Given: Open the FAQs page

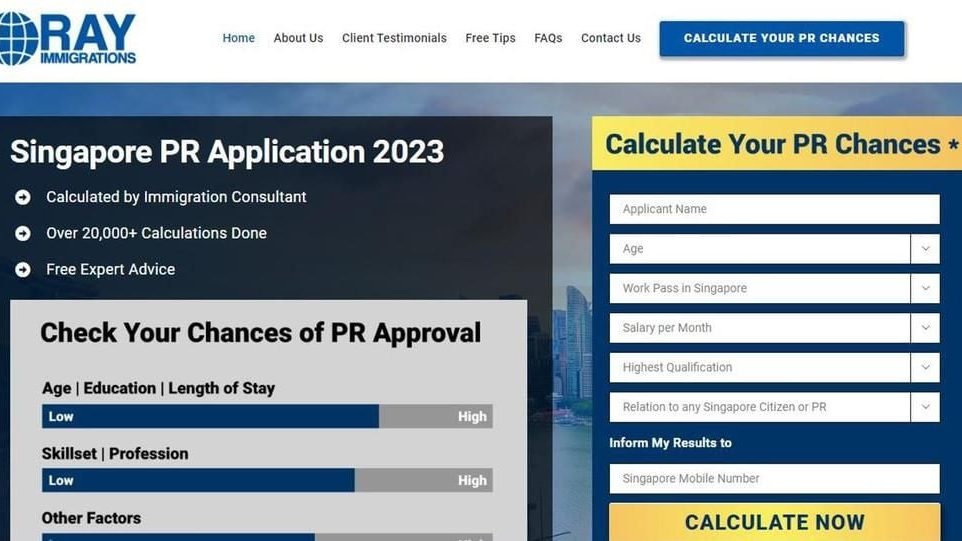Looking at the screenshot, I should tap(548, 38).
